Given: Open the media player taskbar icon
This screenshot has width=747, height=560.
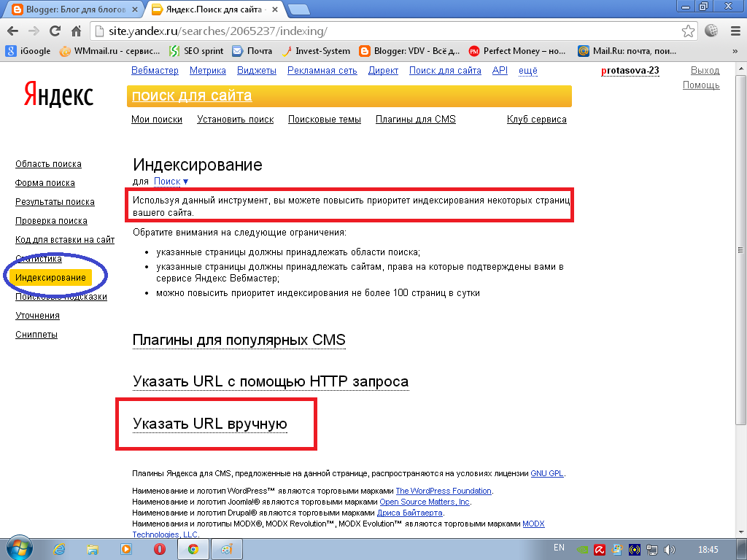Looking at the screenshot, I should (125, 549).
